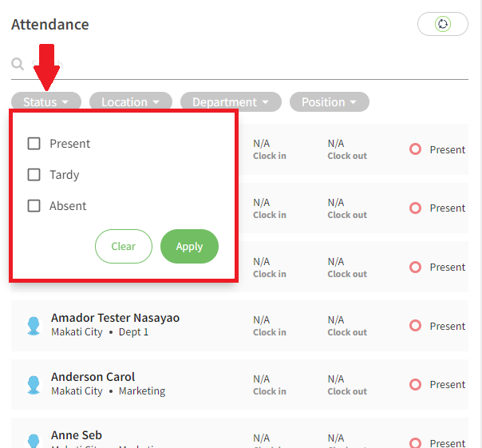
Task: Open the Department filter dropdown
Action: click(231, 102)
